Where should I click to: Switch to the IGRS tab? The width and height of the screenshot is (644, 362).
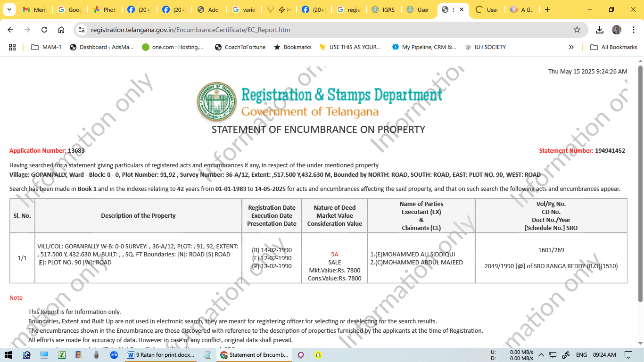point(384,9)
